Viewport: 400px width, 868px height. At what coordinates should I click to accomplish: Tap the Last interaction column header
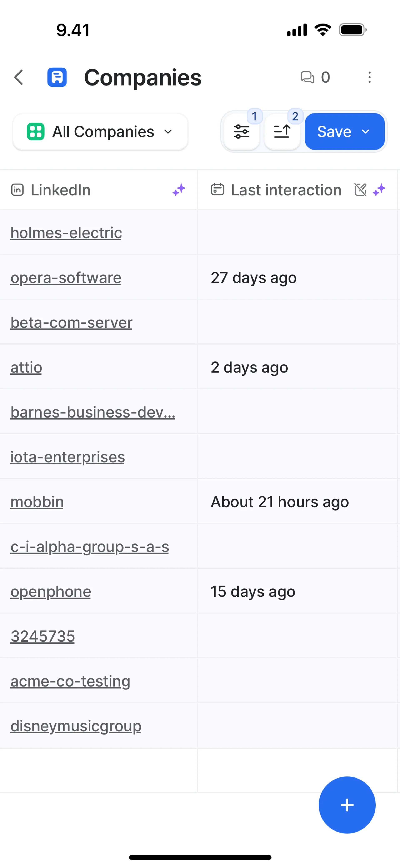pyautogui.click(x=286, y=190)
